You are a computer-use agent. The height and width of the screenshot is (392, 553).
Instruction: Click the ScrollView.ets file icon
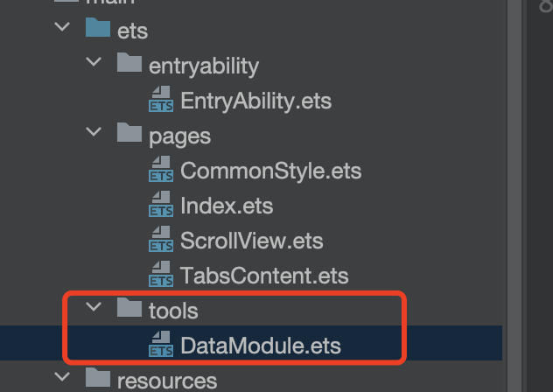coord(161,241)
